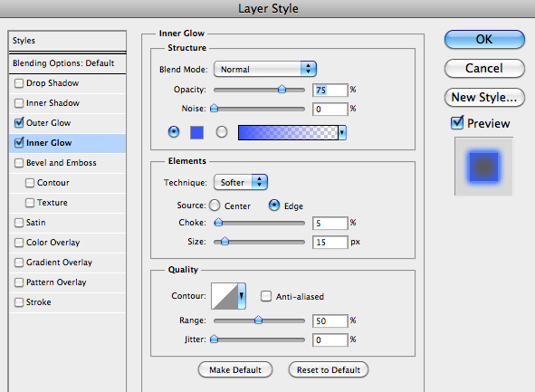Click the gradient preview bar

[288, 132]
